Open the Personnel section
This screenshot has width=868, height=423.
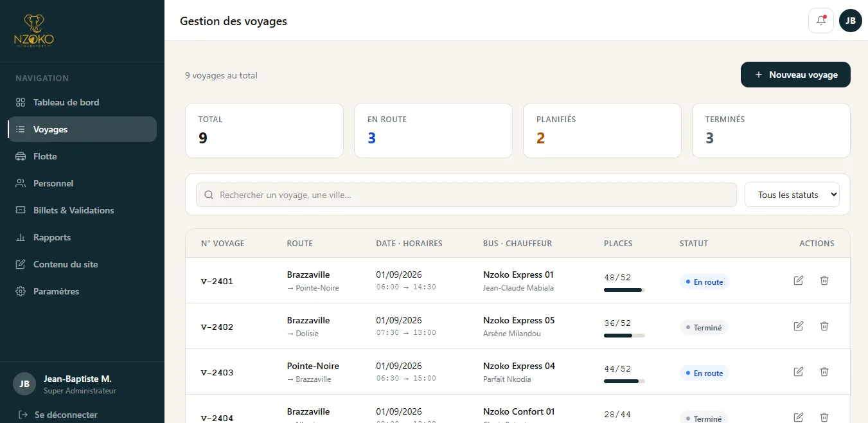point(82,183)
